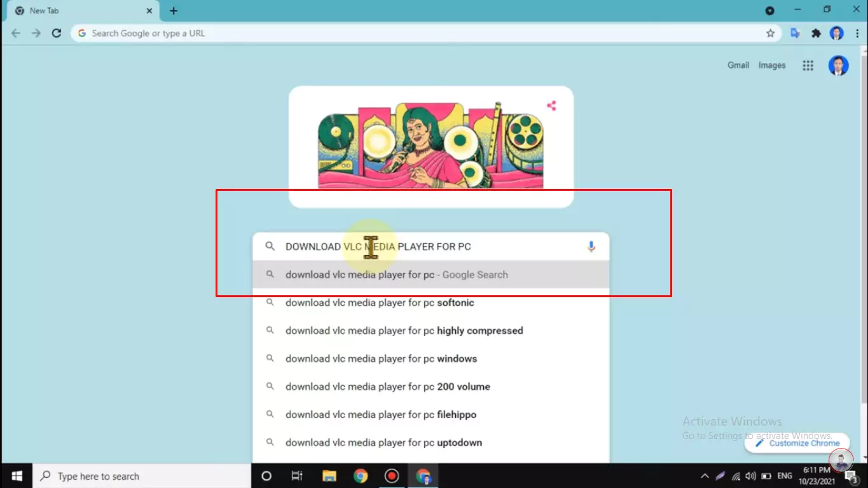Click the taskbar 'Type here to search' box
Viewport: 868px width, 488px height.
142,476
